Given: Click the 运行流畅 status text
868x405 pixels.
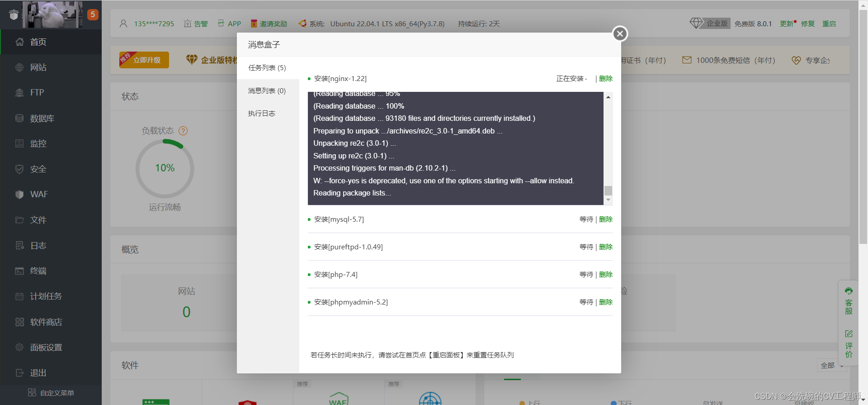Looking at the screenshot, I should click(165, 207).
